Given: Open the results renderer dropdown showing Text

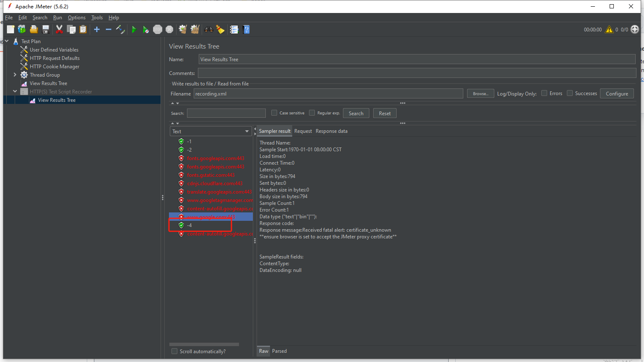Looking at the screenshot, I should click(x=210, y=131).
